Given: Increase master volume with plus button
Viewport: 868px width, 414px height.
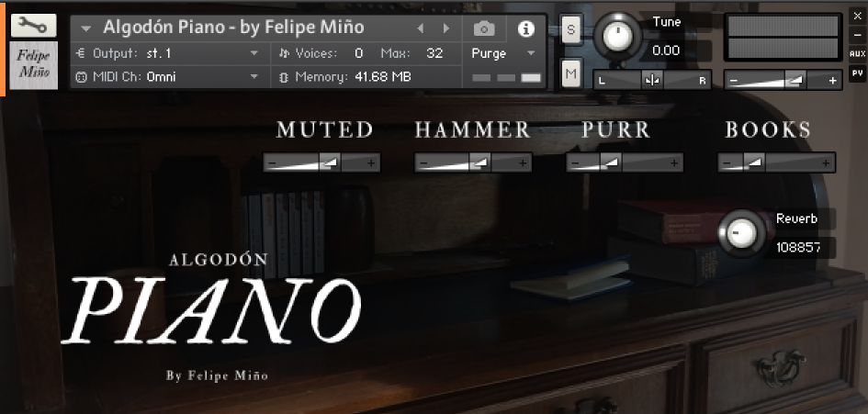Looking at the screenshot, I should pos(832,81).
